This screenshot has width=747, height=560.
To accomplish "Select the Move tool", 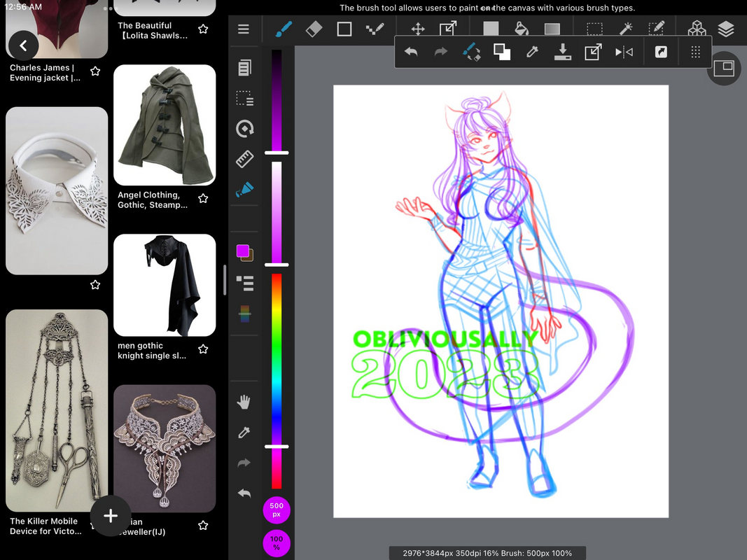I will pos(418,29).
